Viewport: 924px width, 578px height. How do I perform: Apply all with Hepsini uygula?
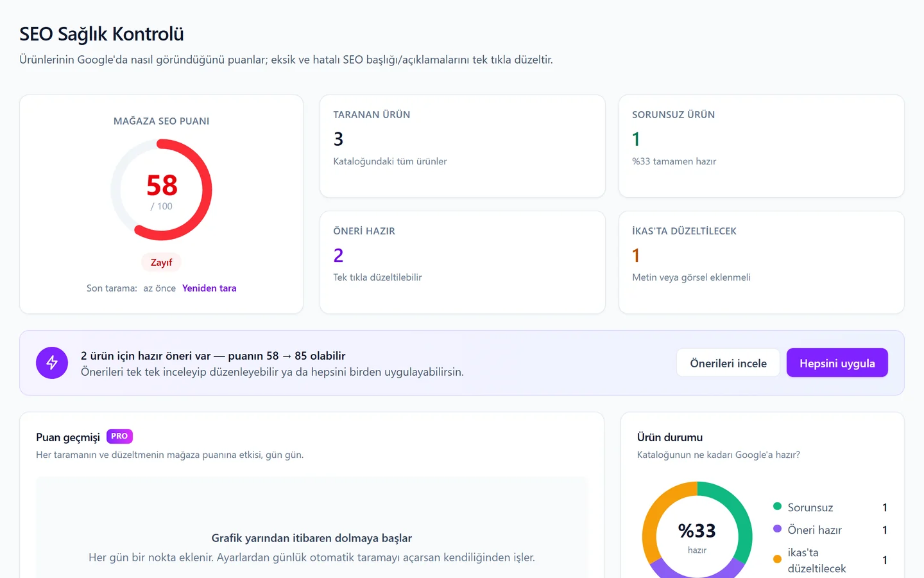(x=837, y=363)
